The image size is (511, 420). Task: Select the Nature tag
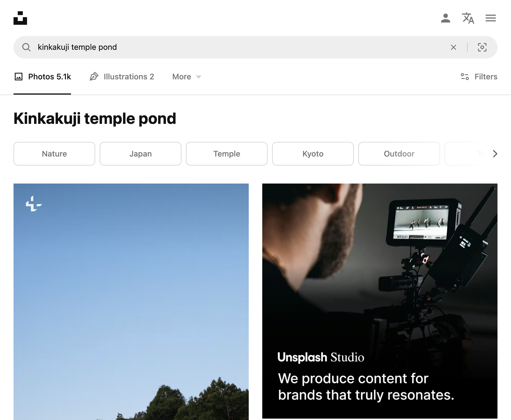(x=54, y=154)
